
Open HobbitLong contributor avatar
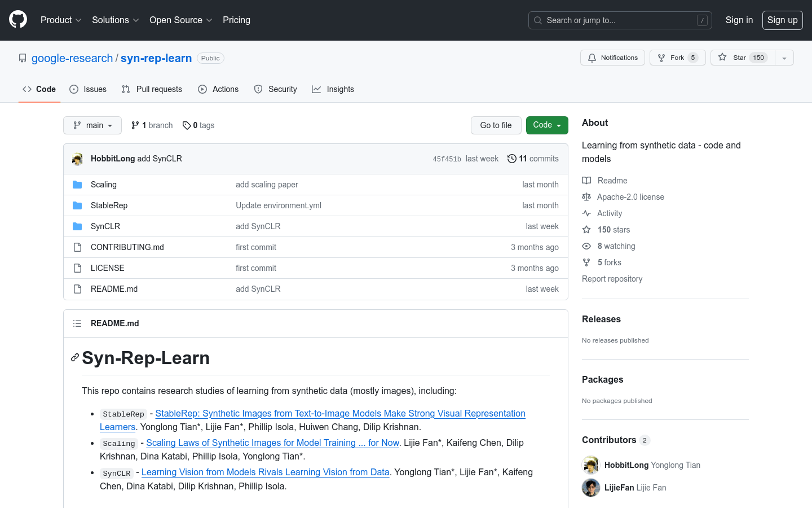coord(591,465)
